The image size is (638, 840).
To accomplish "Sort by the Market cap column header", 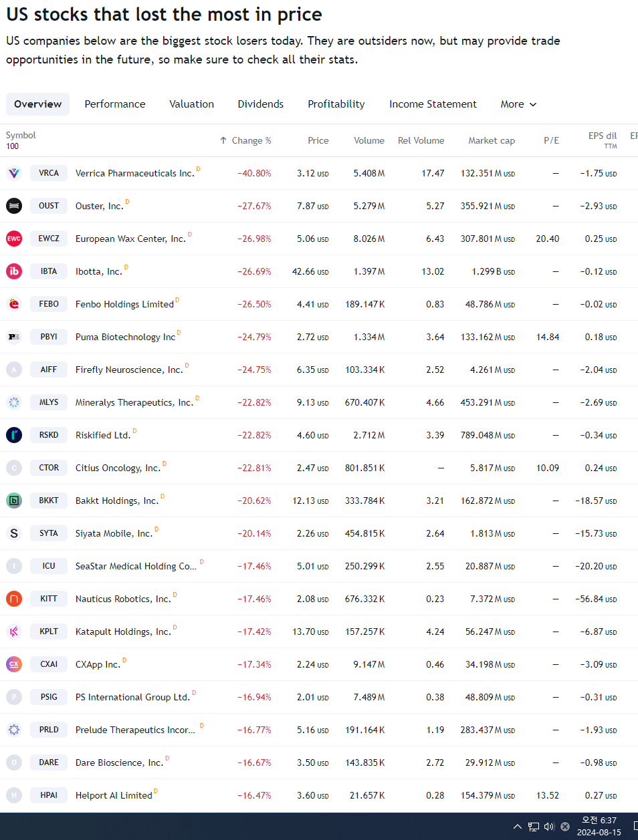I will [492, 140].
